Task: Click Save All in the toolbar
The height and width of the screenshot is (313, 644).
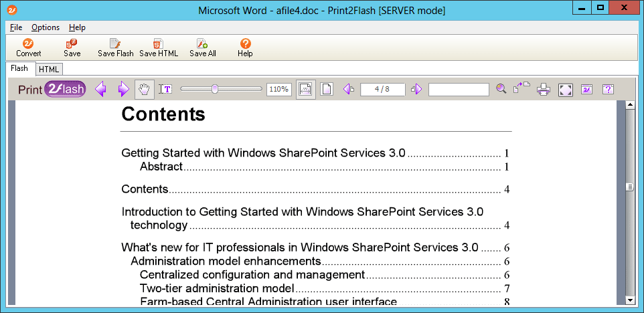Action: click(x=202, y=47)
